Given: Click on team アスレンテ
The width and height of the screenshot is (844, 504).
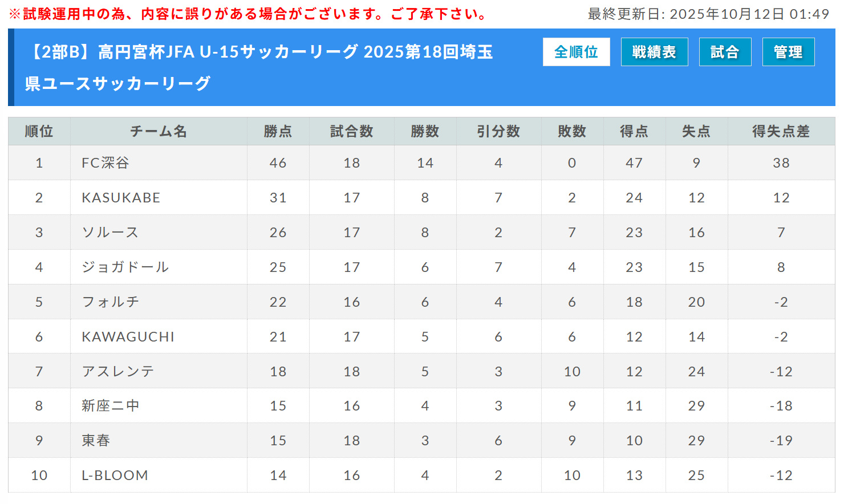Looking at the screenshot, I should coord(118,372).
